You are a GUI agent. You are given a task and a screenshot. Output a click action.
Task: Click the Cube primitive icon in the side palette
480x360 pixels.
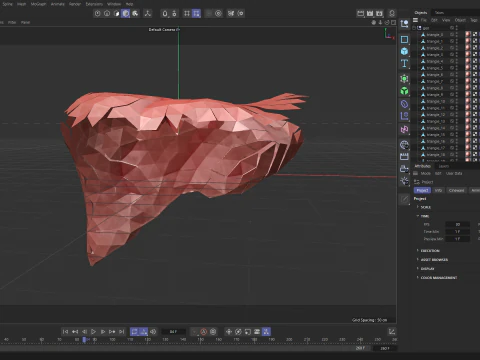404,51
